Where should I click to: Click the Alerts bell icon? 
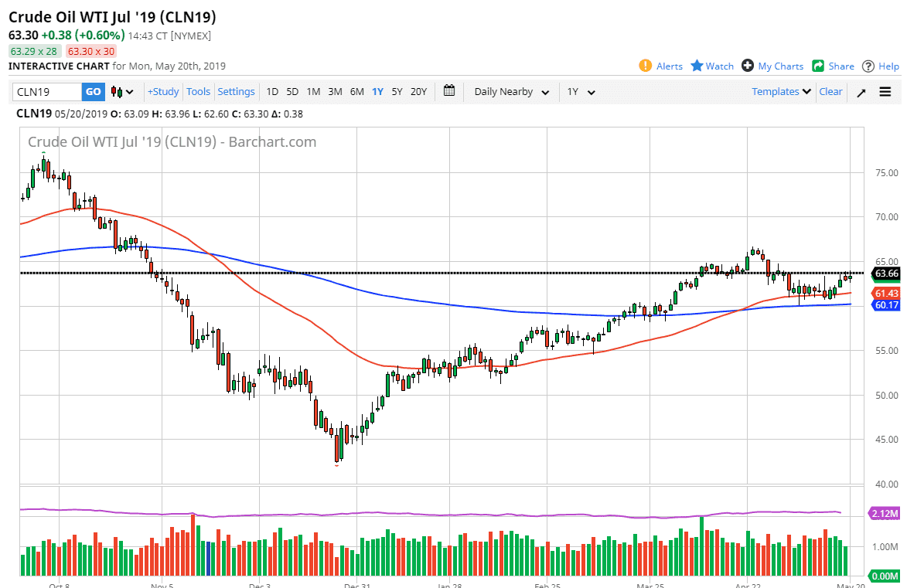(x=646, y=66)
